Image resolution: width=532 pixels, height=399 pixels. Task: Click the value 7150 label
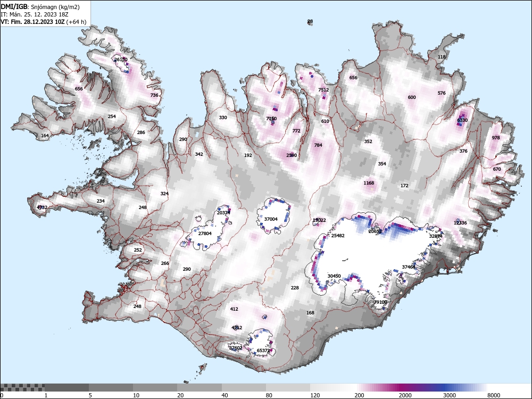[x=271, y=119]
